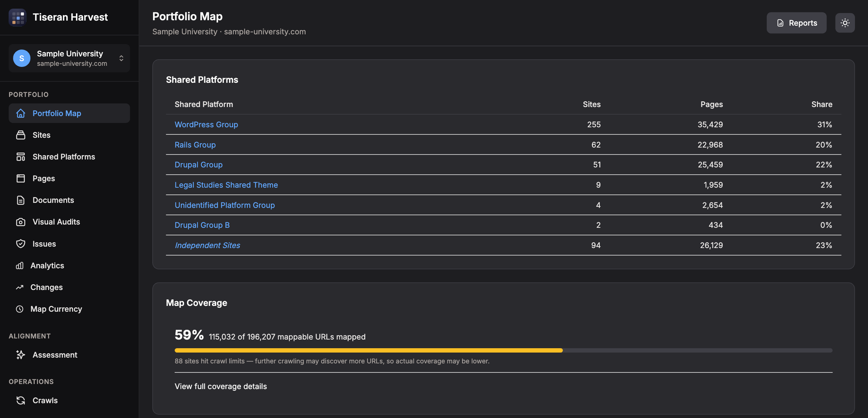Go to Sites in the sidebar

(69, 135)
